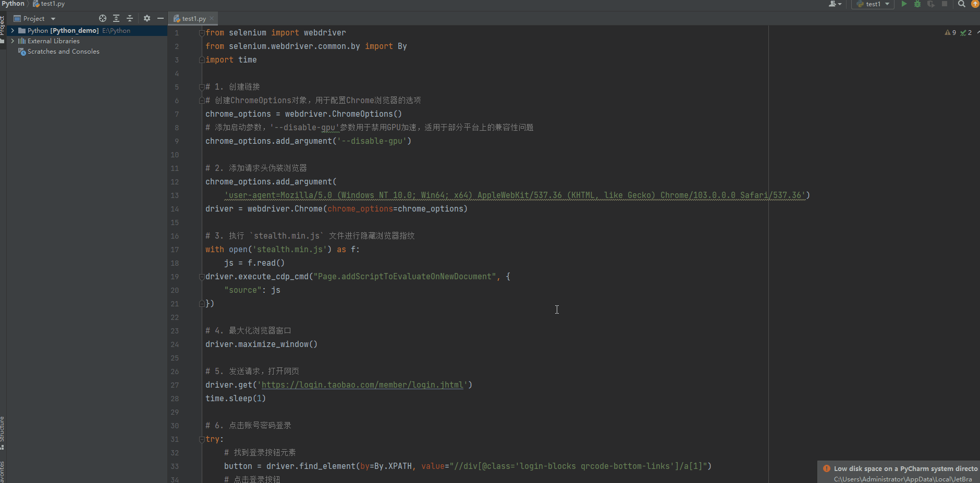
Task: Collapse all in Project panel
Action: [130, 18]
